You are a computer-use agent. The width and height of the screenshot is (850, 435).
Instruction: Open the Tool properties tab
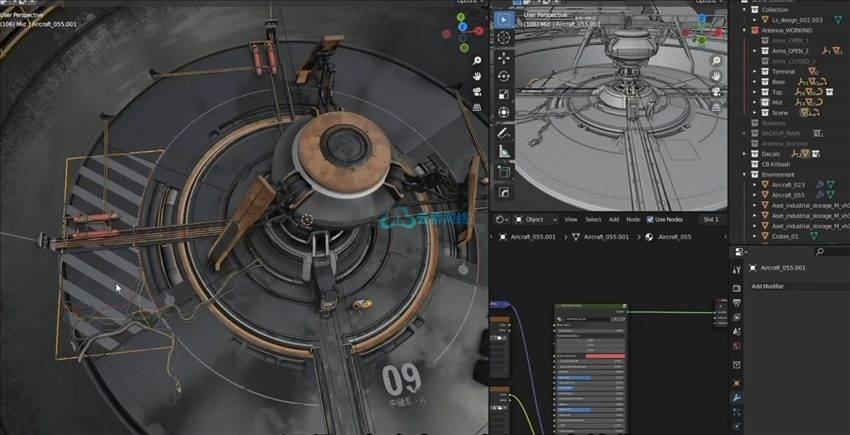pos(736,270)
